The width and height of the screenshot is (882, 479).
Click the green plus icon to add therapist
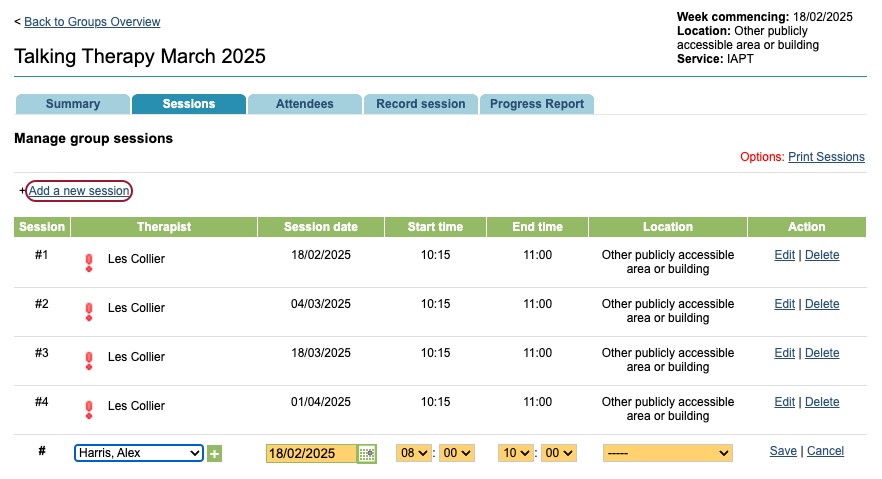click(215, 454)
